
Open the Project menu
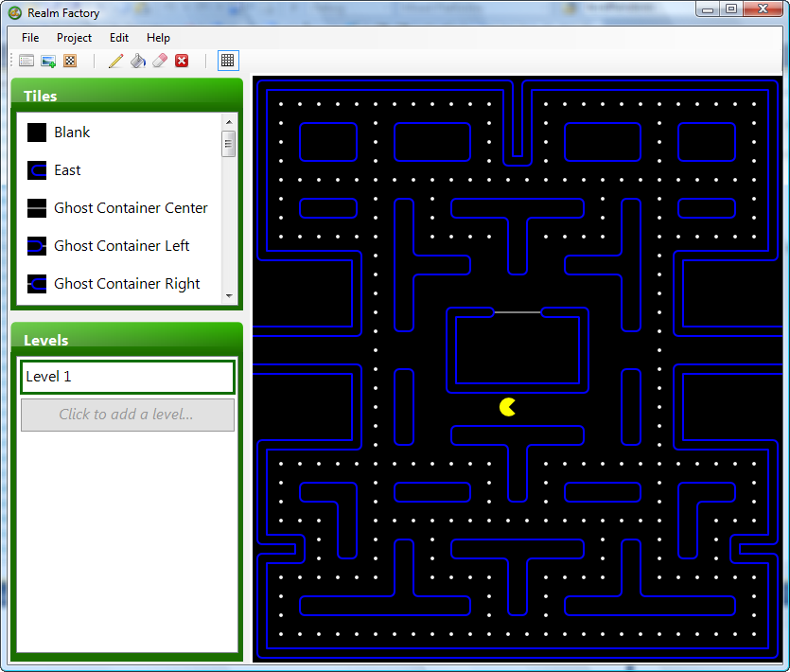74,38
